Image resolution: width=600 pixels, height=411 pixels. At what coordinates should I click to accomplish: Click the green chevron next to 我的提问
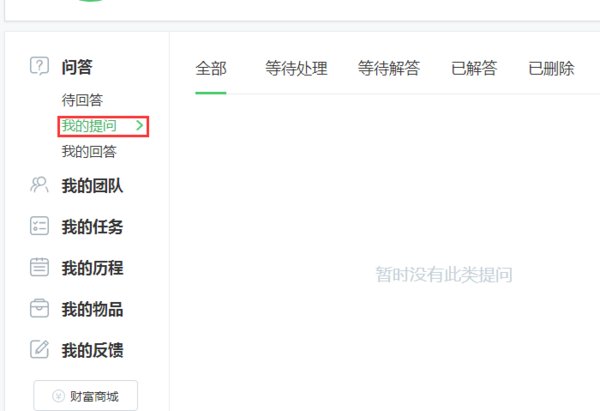[x=139, y=126]
